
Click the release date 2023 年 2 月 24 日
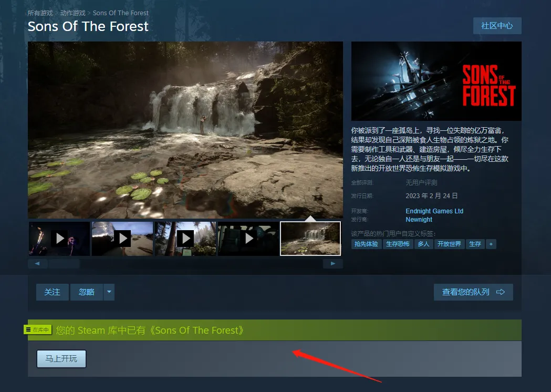[x=432, y=196]
